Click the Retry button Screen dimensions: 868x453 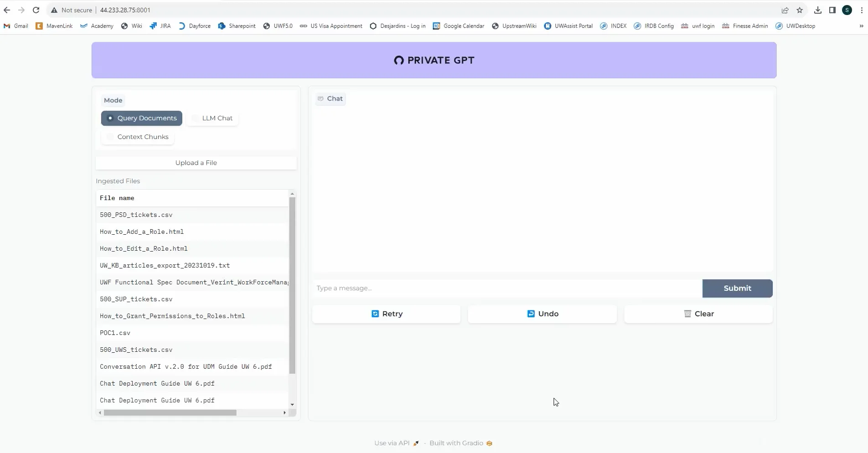click(x=386, y=314)
